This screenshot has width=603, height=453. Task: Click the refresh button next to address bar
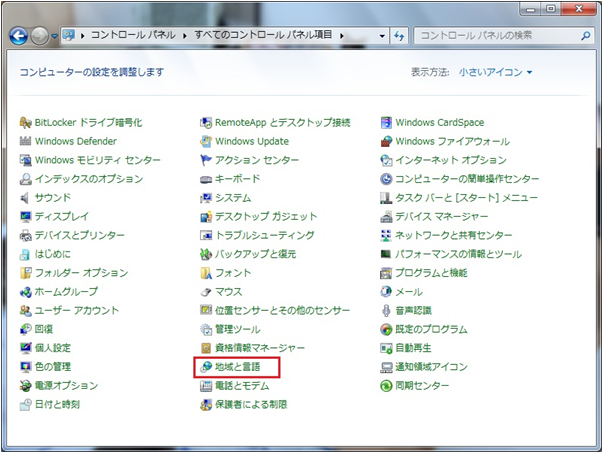[399, 36]
